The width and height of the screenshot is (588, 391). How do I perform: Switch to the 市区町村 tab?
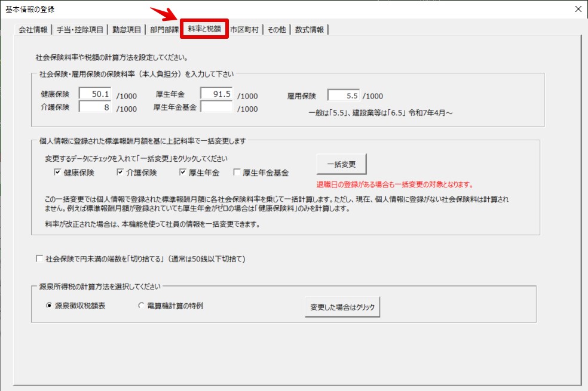point(244,30)
